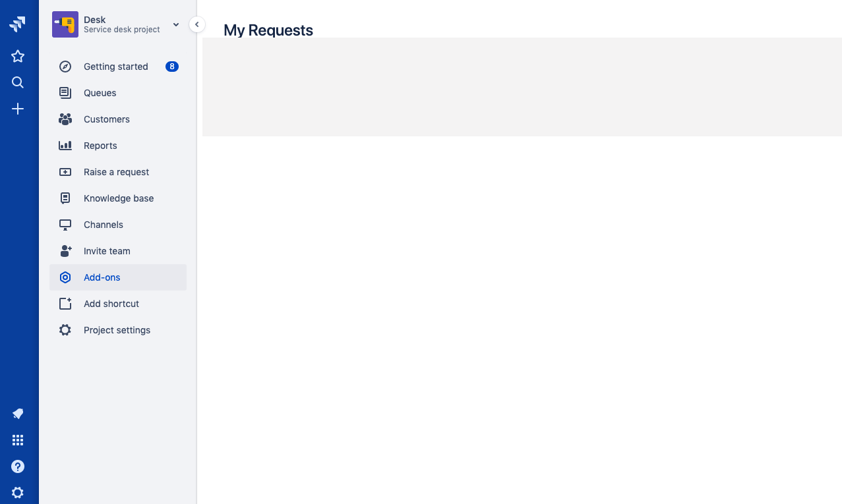Open Getting started in sidebar

(115, 67)
